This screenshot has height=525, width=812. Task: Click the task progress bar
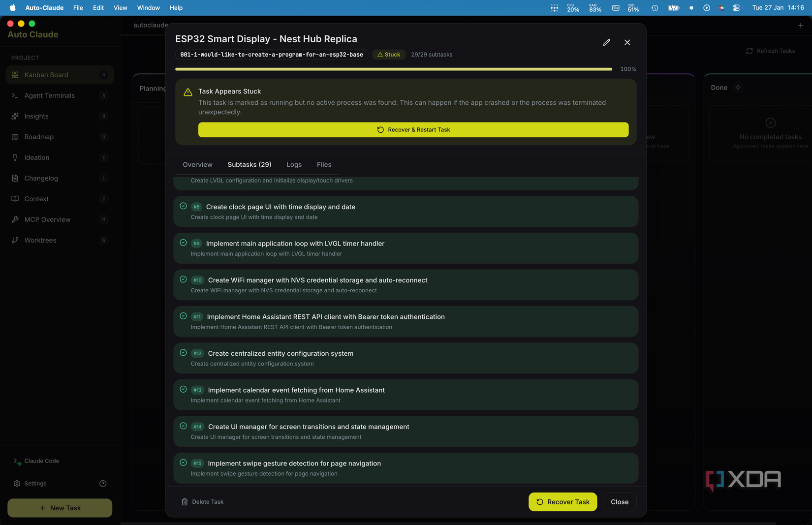coord(394,69)
